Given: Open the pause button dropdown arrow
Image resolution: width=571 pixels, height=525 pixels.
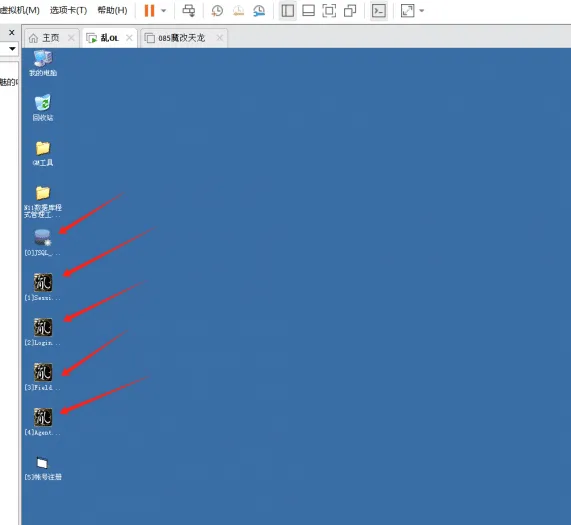Looking at the screenshot, I should point(164,11).
